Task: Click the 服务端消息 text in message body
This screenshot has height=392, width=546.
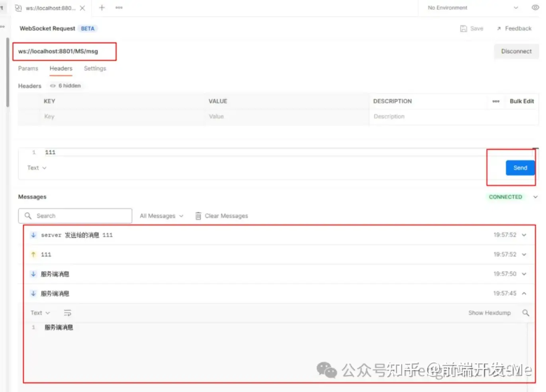Action: (59, 328)
